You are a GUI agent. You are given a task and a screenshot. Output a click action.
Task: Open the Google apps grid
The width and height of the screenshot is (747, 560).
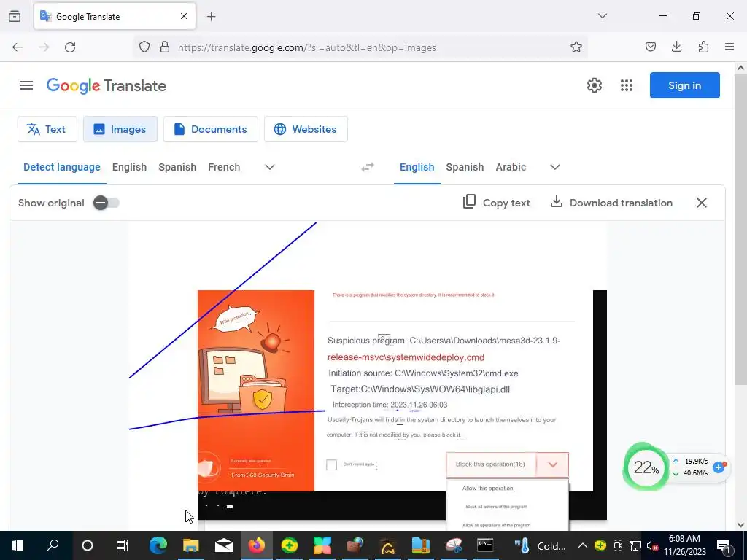627,86
